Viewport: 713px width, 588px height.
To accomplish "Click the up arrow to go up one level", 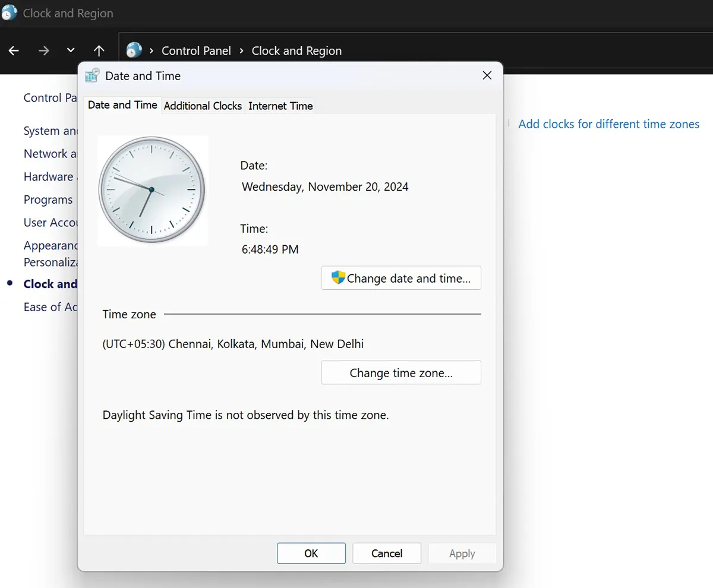I will click(x=99, y=50).
